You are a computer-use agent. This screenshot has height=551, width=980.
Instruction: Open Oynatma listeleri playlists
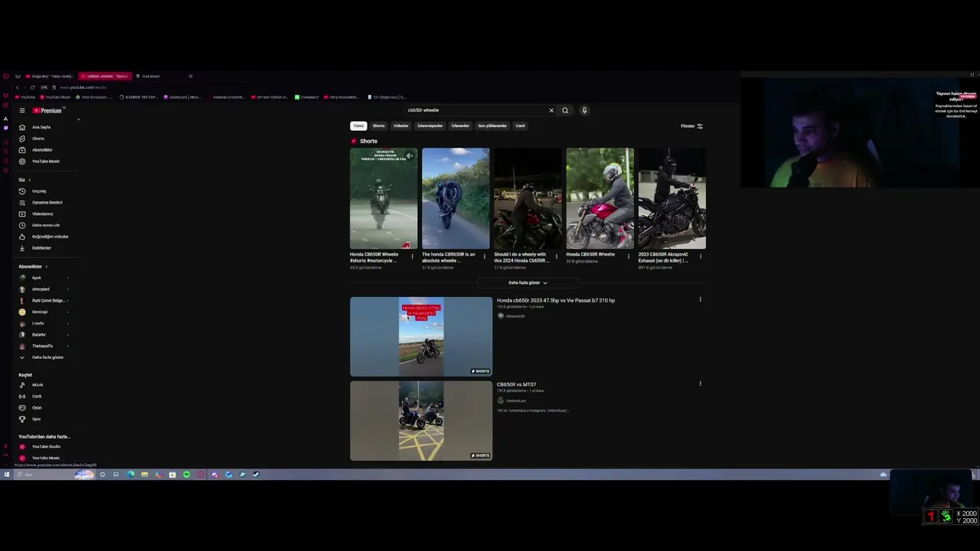[x=47, y=203]
